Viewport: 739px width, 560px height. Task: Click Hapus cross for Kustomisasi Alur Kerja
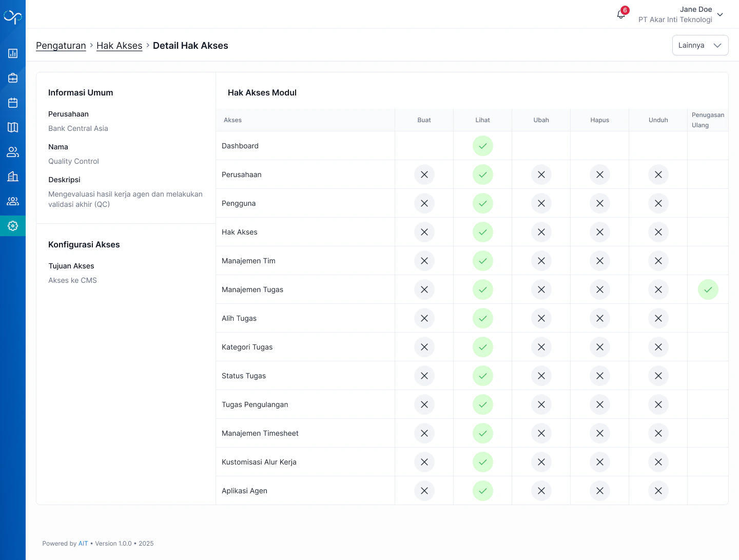coord(600,462)
